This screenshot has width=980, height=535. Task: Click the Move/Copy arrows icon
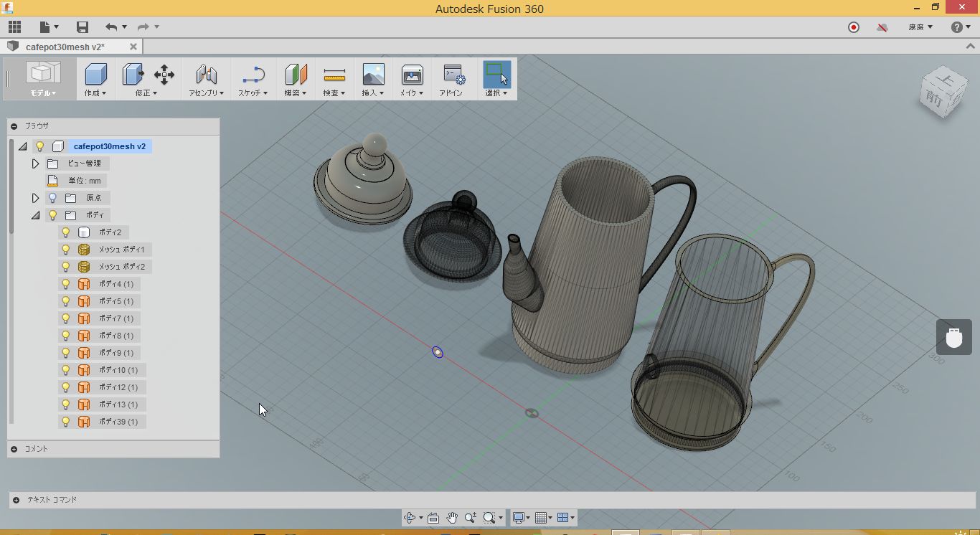(164, 75)
